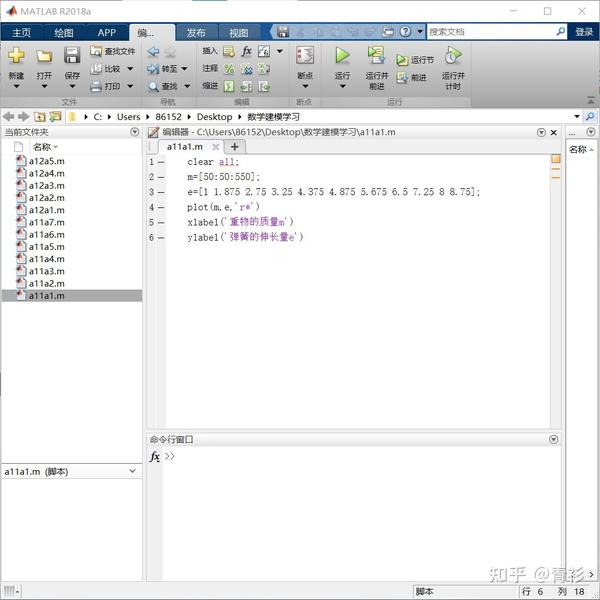The height and width of the screenshot is (600, 600).
Task: Set breakpoint dash on line 4
Action: (x=161, y=207)
